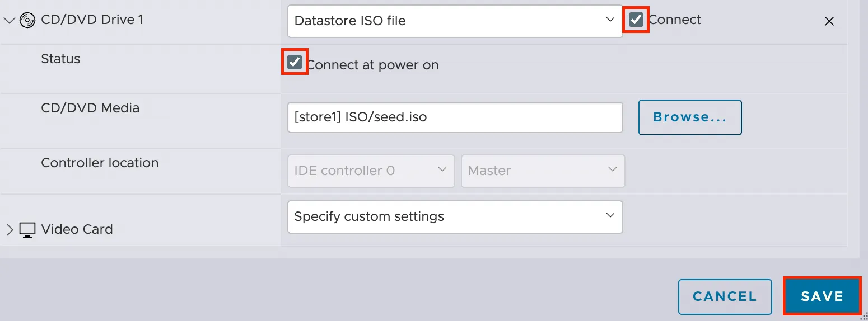The image size is (868, 321).
Task: Select the Video Card row label
Action: (x=77, y=229)
